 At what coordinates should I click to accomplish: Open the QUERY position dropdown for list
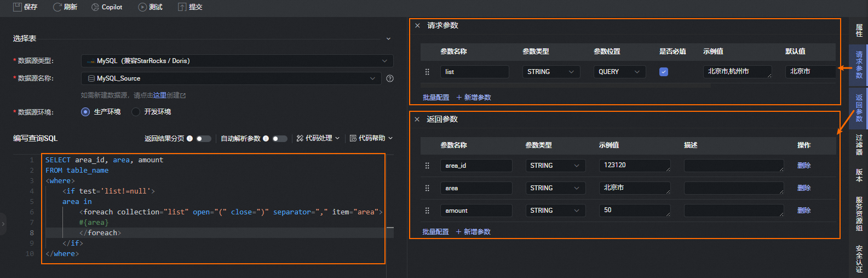click(x=620, y=72)
